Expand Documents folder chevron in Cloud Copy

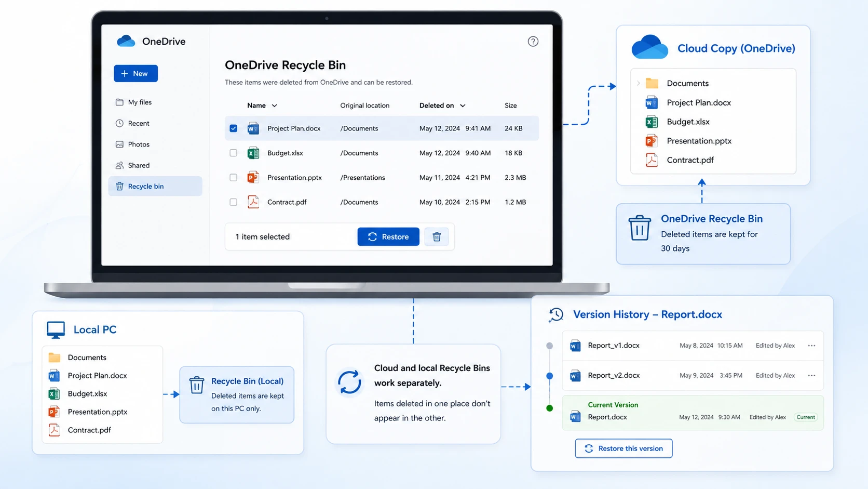(x=639, y=83)
